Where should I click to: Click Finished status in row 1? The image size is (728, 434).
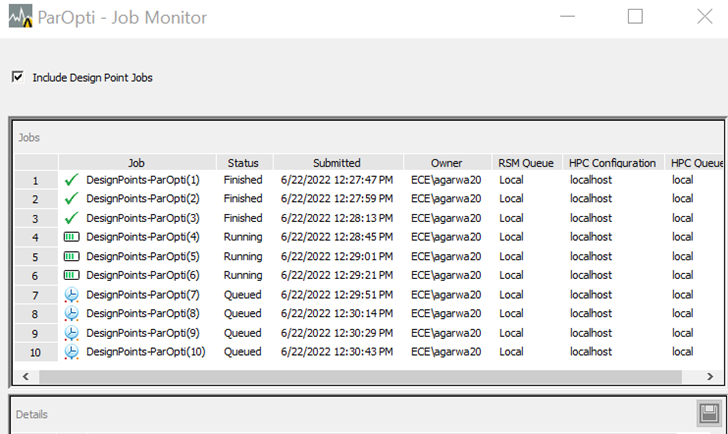(243, 180)
